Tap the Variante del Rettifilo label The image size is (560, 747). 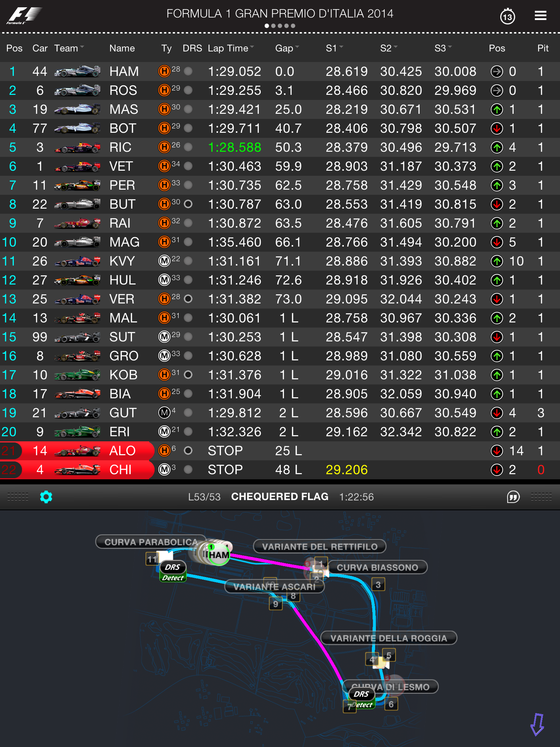coord(320,546)
